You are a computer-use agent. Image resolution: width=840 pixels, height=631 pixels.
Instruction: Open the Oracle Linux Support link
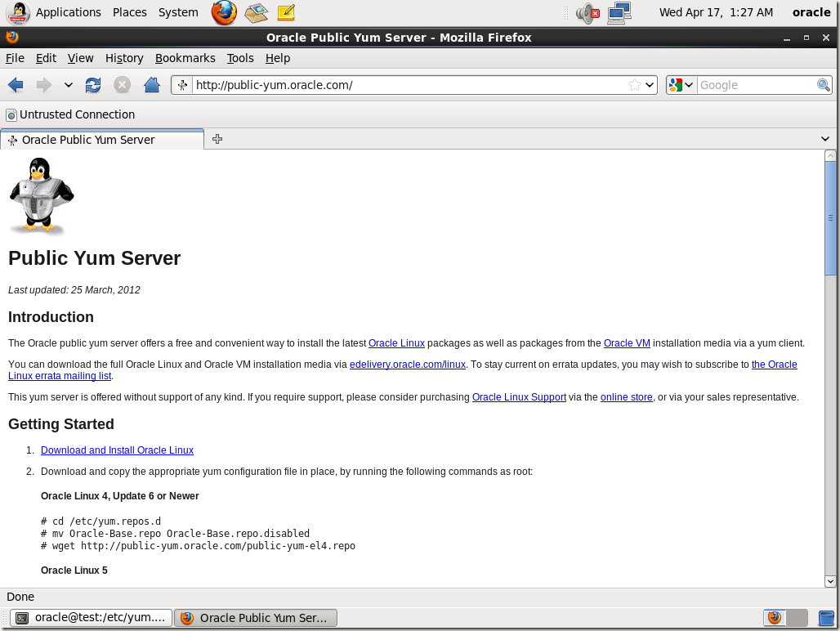click(519, 397)
